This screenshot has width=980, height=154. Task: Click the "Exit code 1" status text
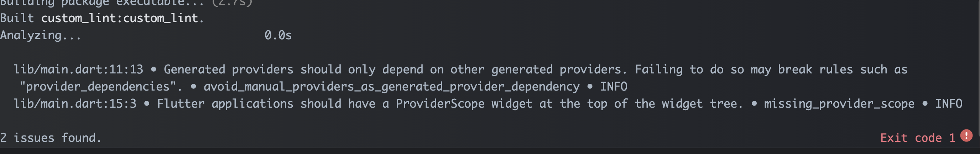pos(918,138)
